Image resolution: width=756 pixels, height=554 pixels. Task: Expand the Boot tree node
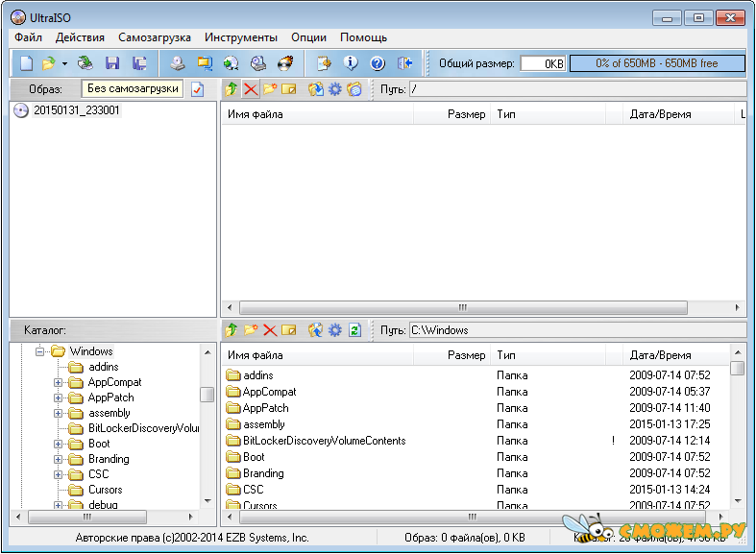pyautogui.click(x=58, y=444)
